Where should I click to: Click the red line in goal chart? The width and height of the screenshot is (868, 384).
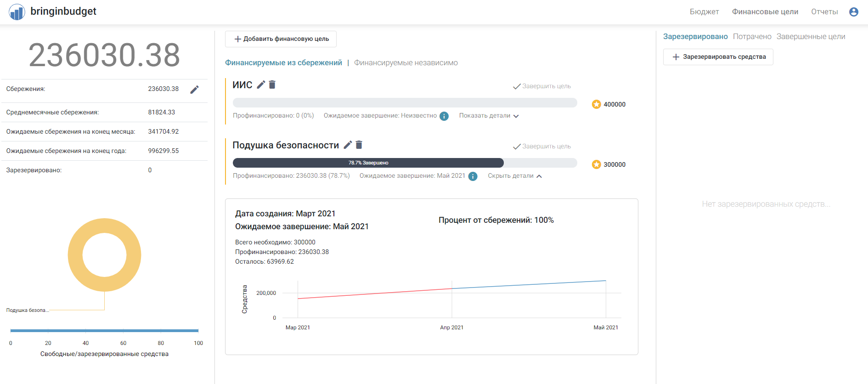374,294
